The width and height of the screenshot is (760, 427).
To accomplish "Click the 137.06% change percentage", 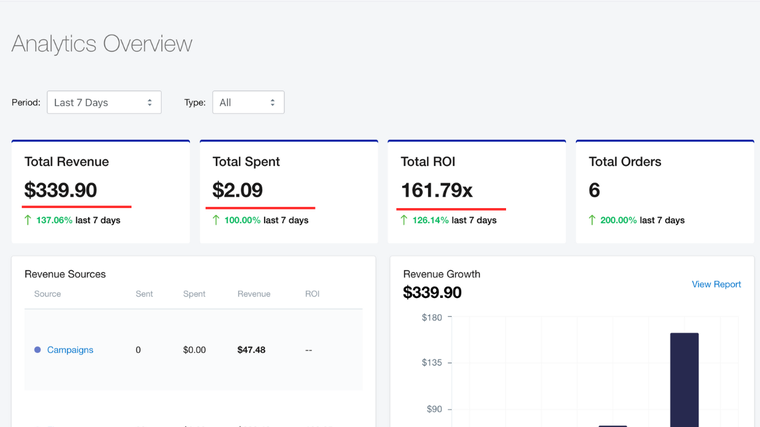I will (54, 220).
